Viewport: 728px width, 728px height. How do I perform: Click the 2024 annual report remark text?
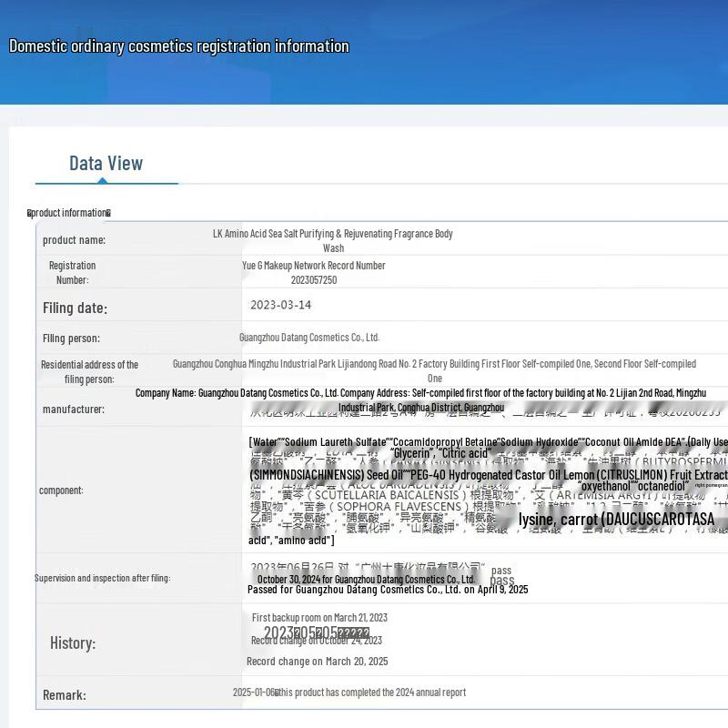(x=369, y=693)
